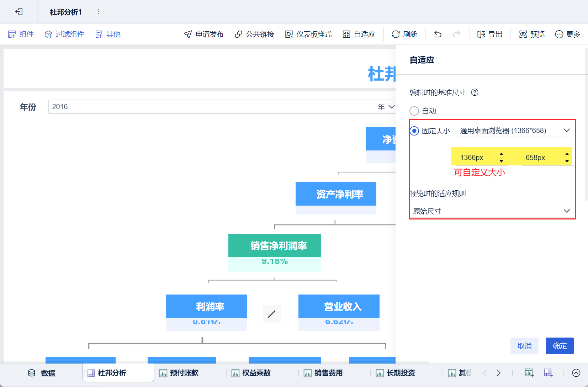Switch to the 长期投资 tab

point(395,373)
